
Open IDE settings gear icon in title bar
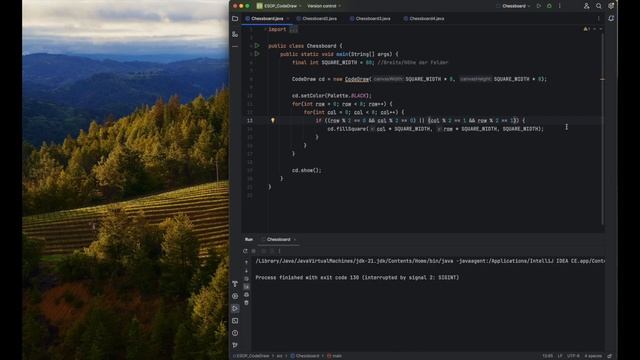click(611, 6)
